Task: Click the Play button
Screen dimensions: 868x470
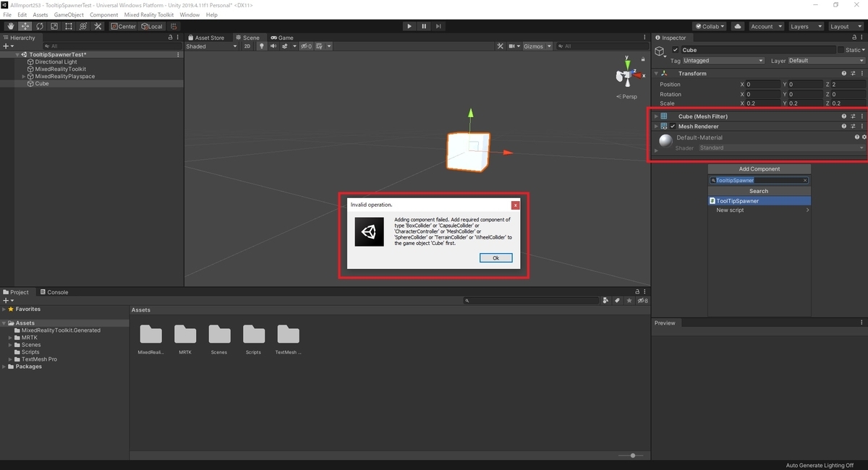Action: [x=409, y=26]
